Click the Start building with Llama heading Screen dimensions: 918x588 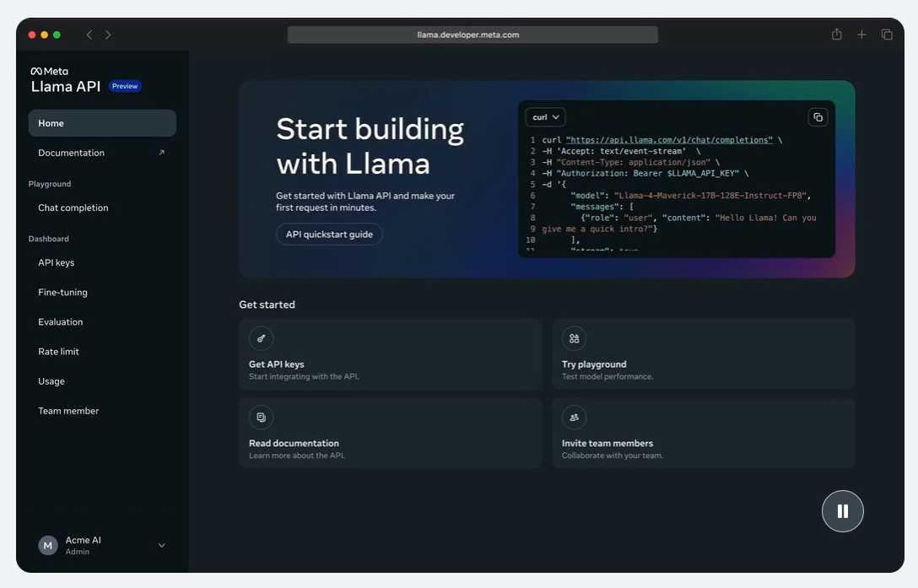pyautogui.click(x=370, y=147)
